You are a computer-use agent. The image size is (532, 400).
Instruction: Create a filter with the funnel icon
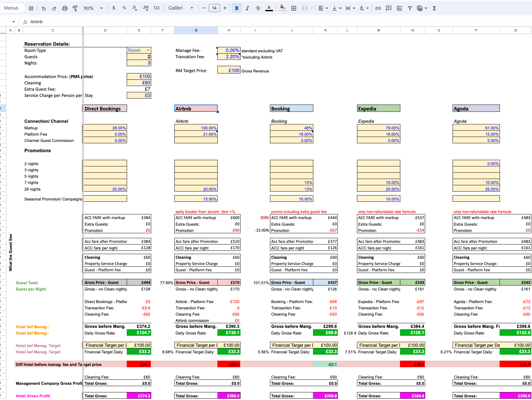(x=410, y=8)
